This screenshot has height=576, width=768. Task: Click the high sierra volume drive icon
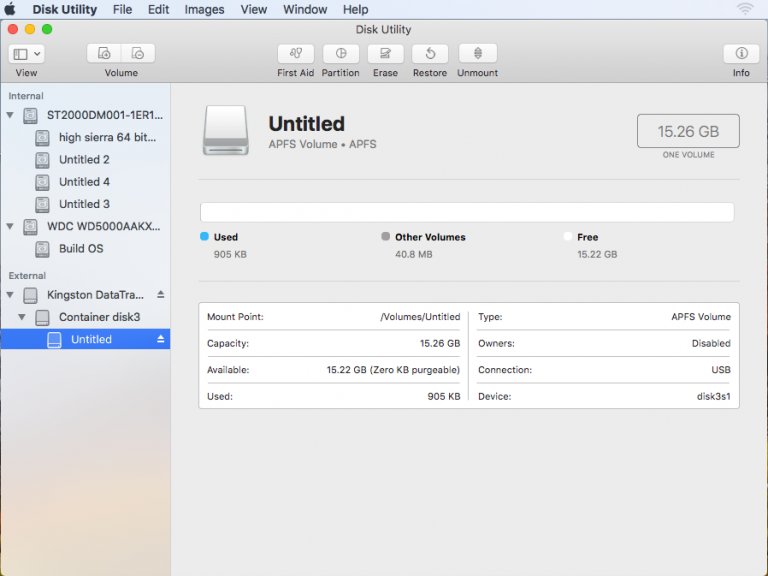43,138
